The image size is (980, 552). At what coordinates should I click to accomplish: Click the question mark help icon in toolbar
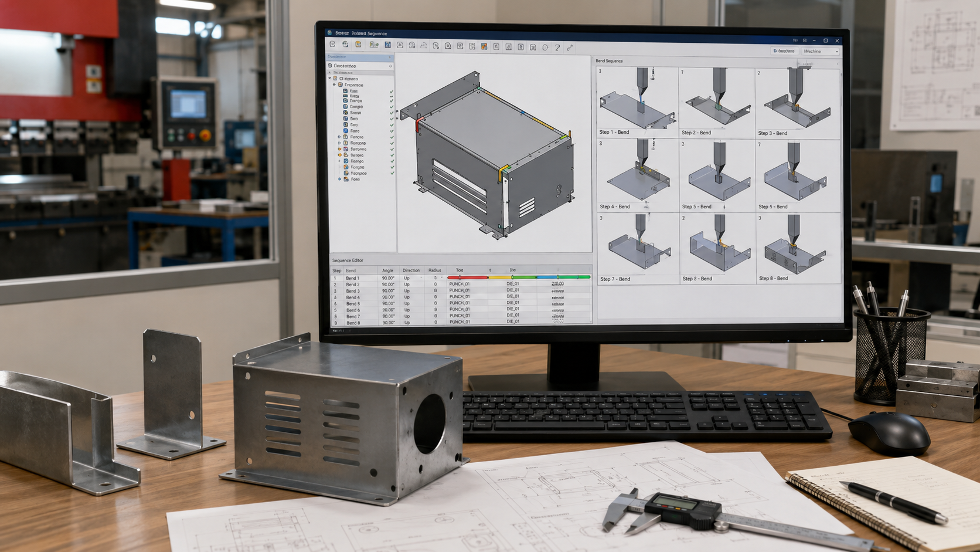pyautogui.click(x=557, y=48)
